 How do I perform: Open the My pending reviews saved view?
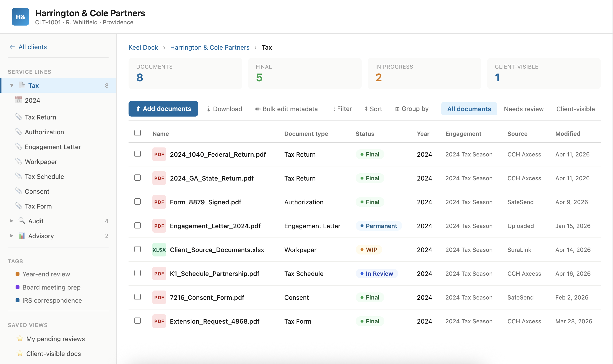[55, 339]
